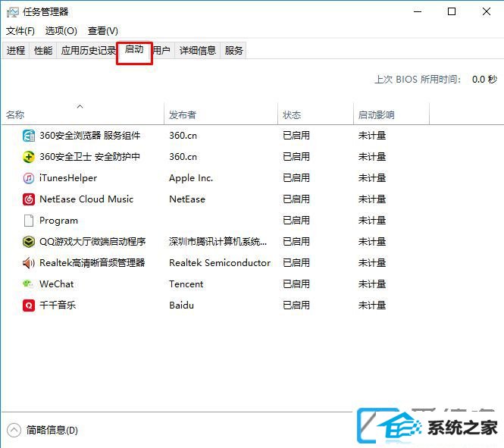Click the QQ游戏大厅微端启动程序 icon
Image resolution: width=504 pixels, height=448 pixels.
click(x=29, y=242)
